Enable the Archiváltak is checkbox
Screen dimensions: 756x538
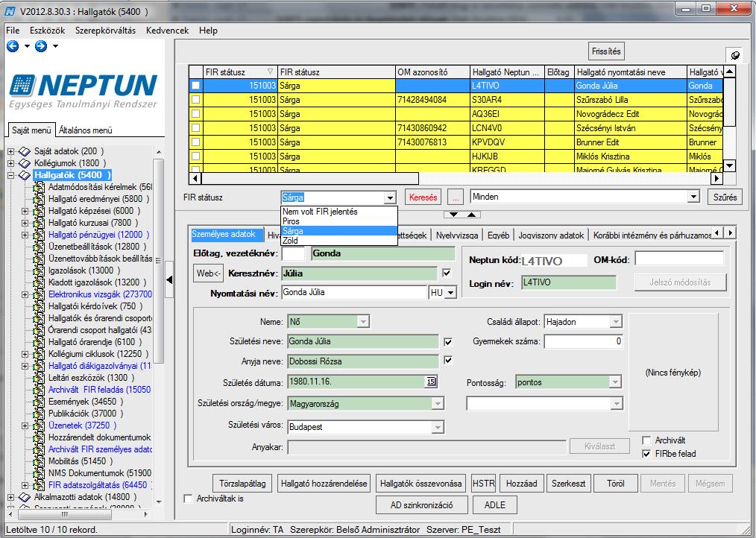point(189,499)
